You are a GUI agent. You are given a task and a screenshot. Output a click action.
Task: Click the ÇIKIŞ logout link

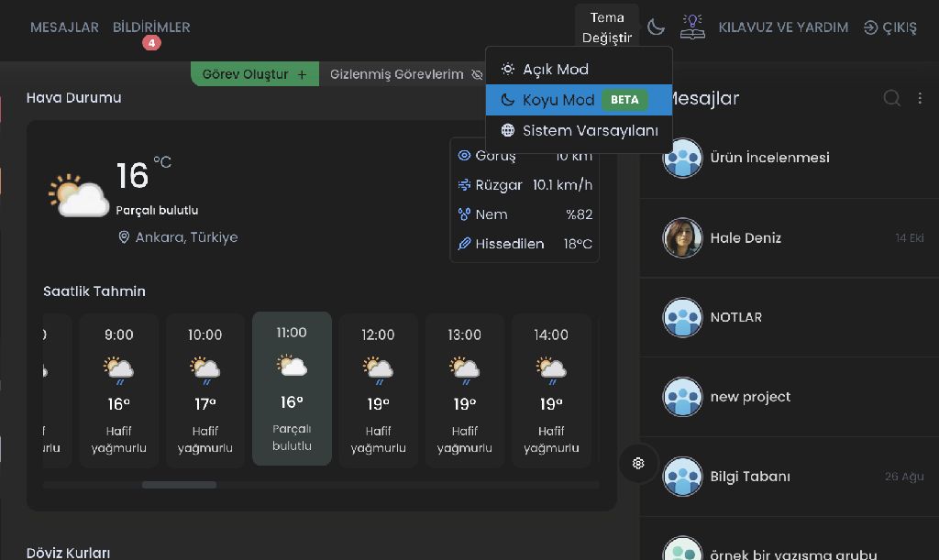pyautogui.click(x=889, y=27)
